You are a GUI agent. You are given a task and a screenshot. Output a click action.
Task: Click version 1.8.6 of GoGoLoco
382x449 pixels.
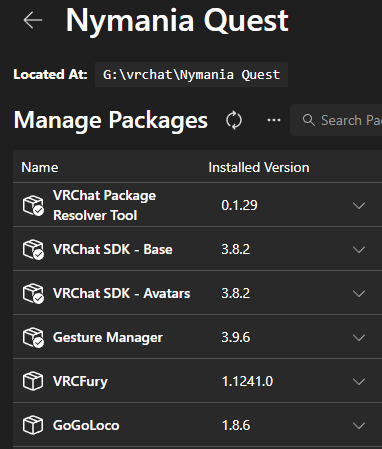pos(236,425)
